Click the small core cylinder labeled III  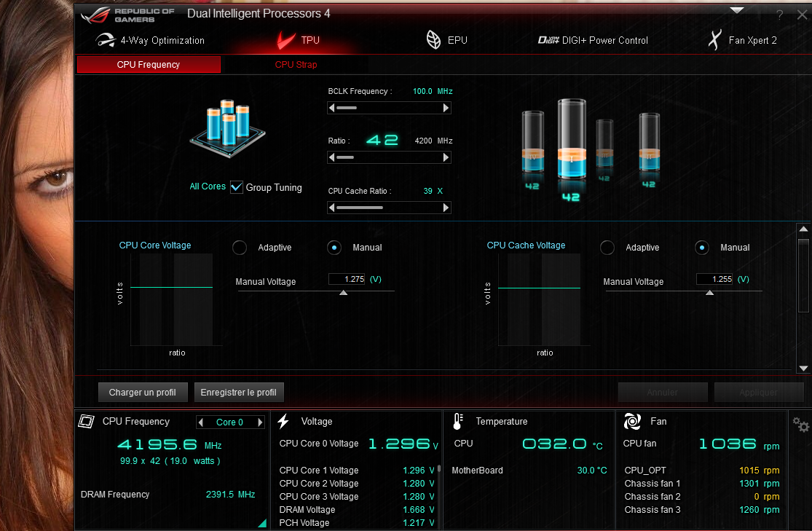[x=604, y=143]
